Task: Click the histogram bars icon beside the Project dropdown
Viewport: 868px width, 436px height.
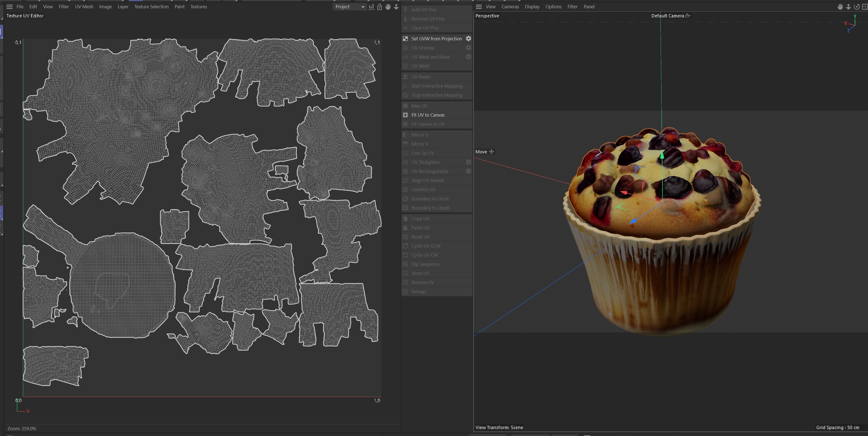Action: pos(371,7)
